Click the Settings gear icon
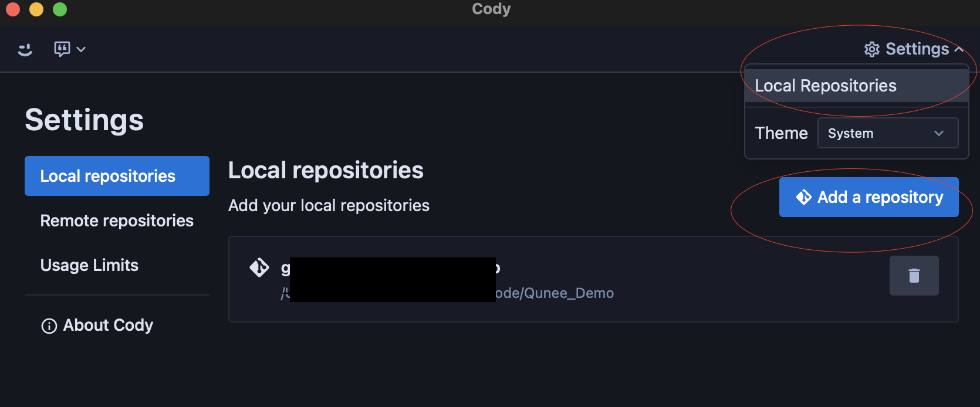The height and width of the screenshot is (407, 980). 872,49
